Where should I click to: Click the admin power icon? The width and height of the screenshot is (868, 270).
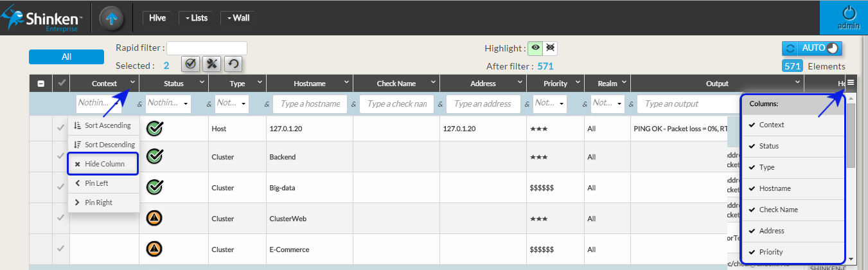[x=849, y=14]
